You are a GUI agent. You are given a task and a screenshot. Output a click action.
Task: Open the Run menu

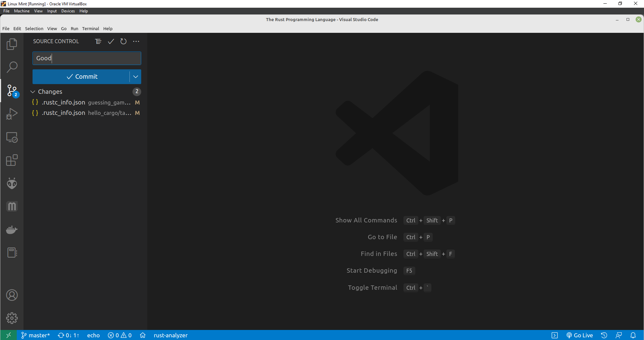(74, 28)
